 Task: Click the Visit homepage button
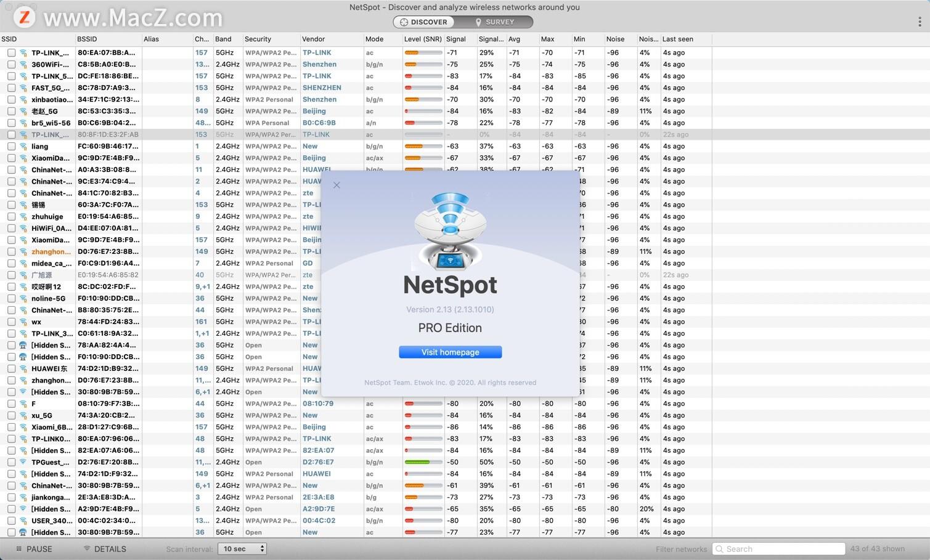pos(450,352)
